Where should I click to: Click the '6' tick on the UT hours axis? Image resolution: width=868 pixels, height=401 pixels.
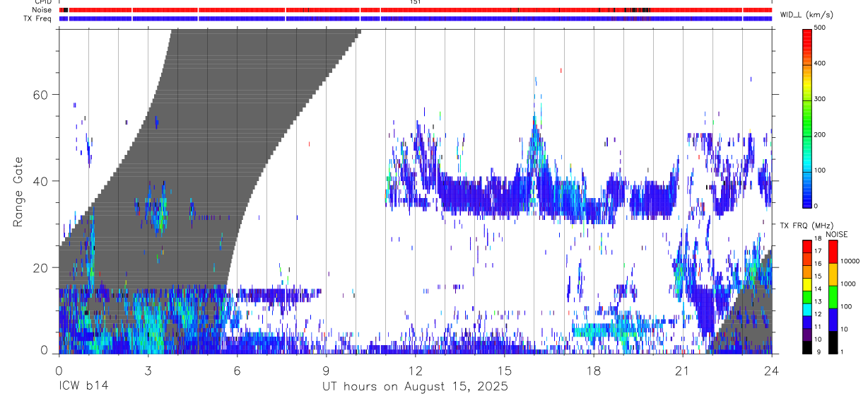pos(237,370)
